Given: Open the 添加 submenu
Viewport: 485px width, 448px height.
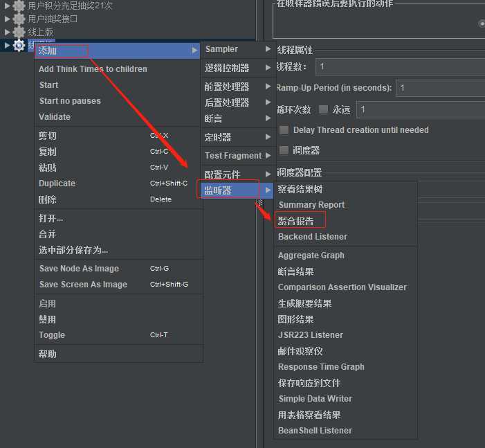Looking at the screenshot, I should (118, 51).
